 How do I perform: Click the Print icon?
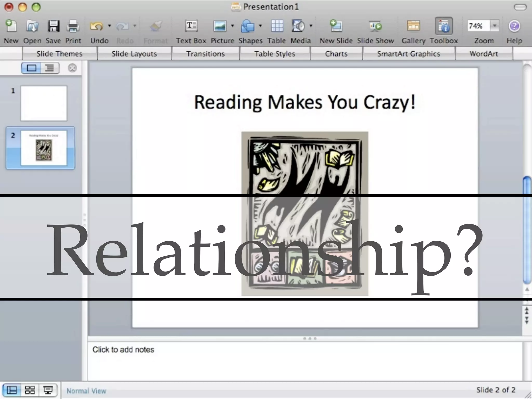tap(73, 26)
